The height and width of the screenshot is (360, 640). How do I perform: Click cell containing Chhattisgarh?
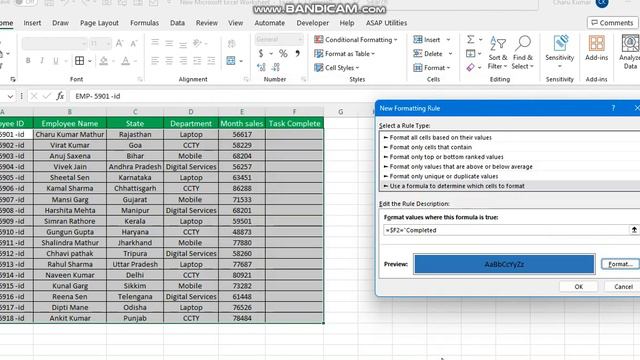click(135, 188)
